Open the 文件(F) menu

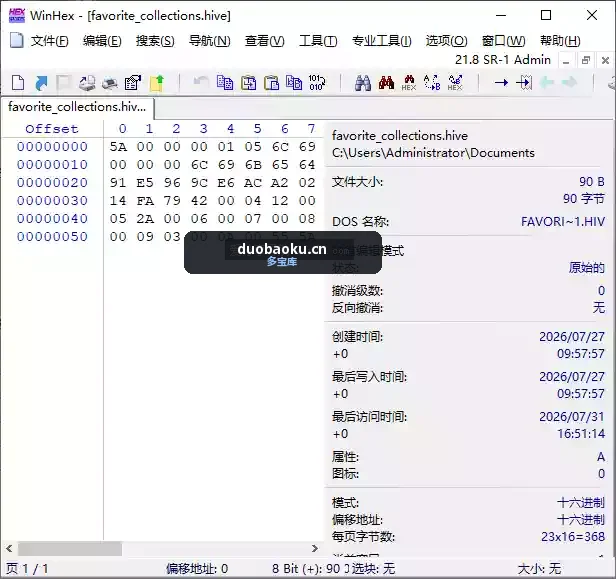point(50,40)
